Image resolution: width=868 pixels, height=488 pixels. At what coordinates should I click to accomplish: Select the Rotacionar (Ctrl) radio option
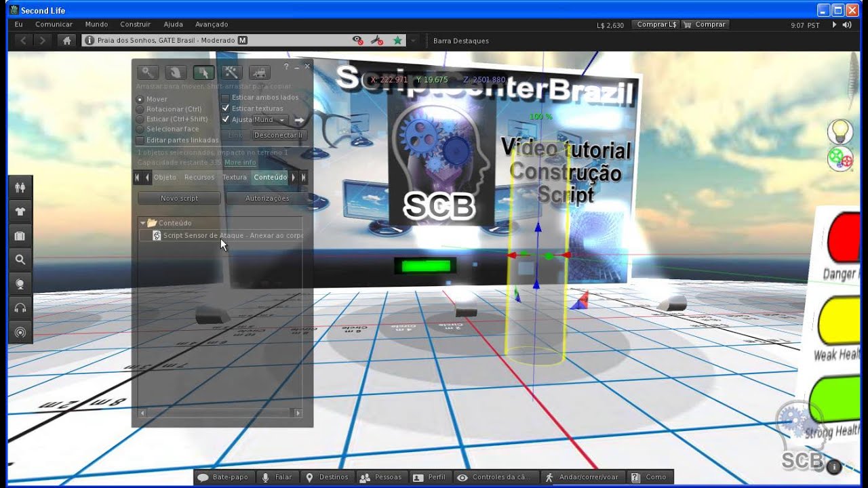click(x=140, y=109)
